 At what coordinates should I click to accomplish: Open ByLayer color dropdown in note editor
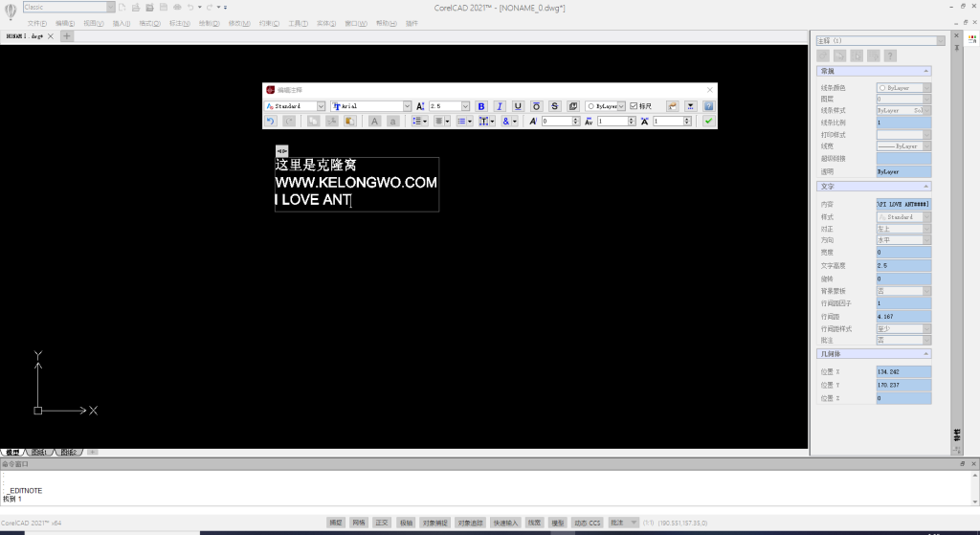621,106
